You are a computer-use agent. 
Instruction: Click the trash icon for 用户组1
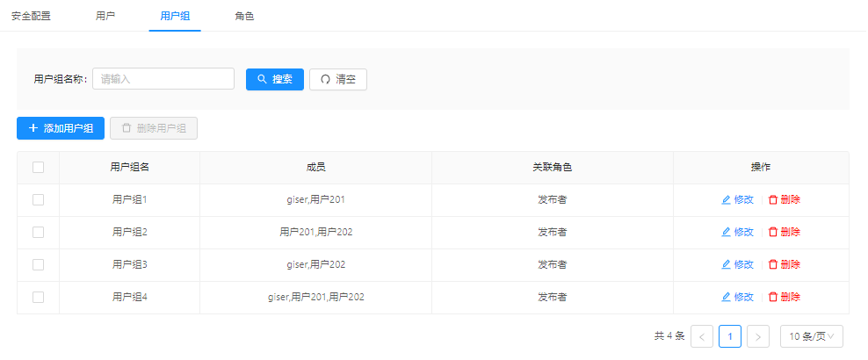click(x=773, y=200)
